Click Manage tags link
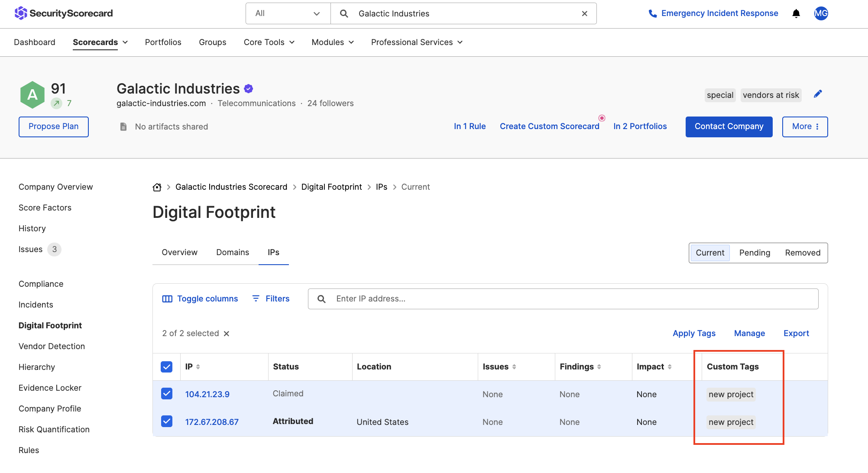The height and width of the screenshot is (473, 868). point(749,334)
